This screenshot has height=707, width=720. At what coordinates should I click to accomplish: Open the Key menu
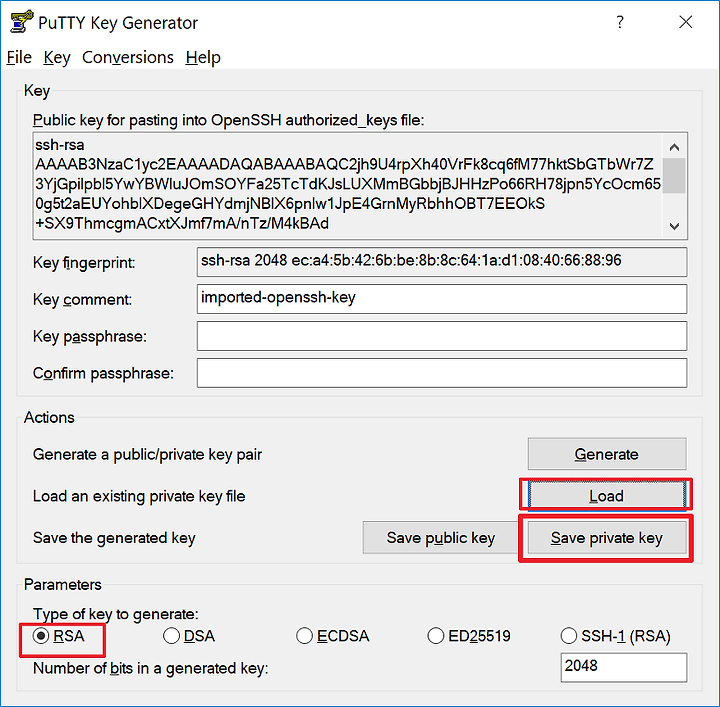(56, 57)
